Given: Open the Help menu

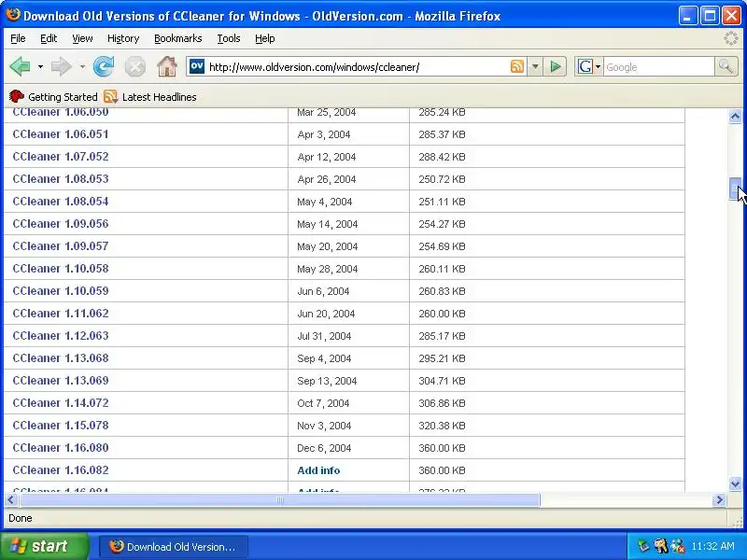Looking at the screenshot, I should [265, 38].
